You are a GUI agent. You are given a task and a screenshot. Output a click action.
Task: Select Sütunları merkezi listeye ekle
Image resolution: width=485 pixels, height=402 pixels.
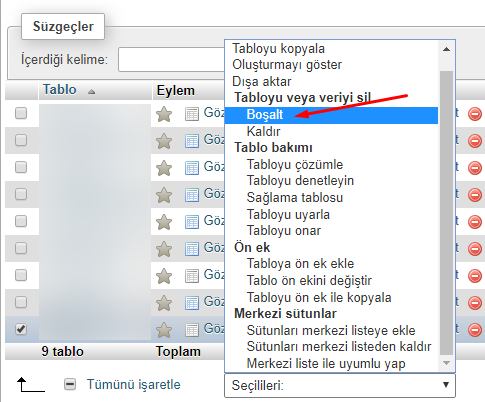point(331,330)
